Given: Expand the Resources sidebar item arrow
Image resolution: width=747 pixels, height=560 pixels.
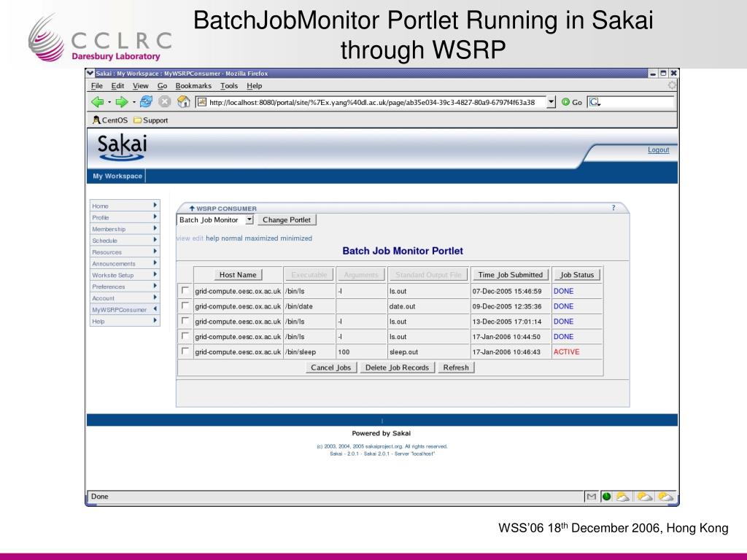Looking at the screenshot, I should click(x=155, y=251).
